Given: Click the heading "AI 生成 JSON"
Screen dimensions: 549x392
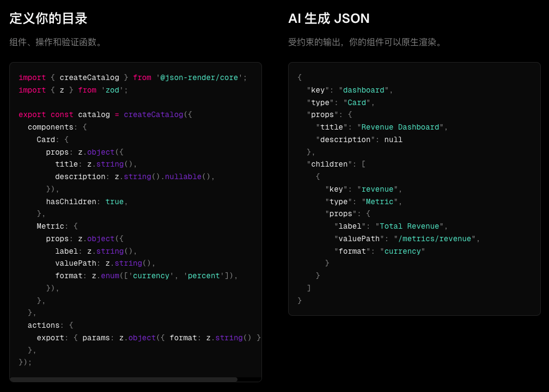Looking at the screenshot, I should [328, 19].
